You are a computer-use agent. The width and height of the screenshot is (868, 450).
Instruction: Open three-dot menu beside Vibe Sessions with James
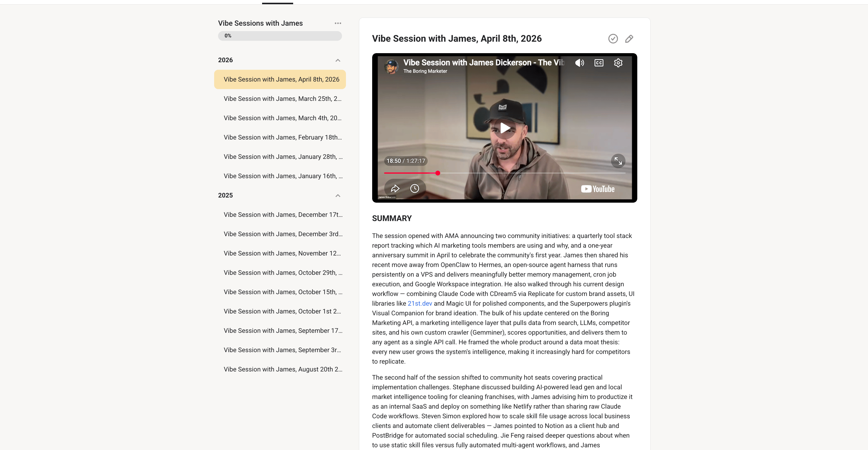337,23
